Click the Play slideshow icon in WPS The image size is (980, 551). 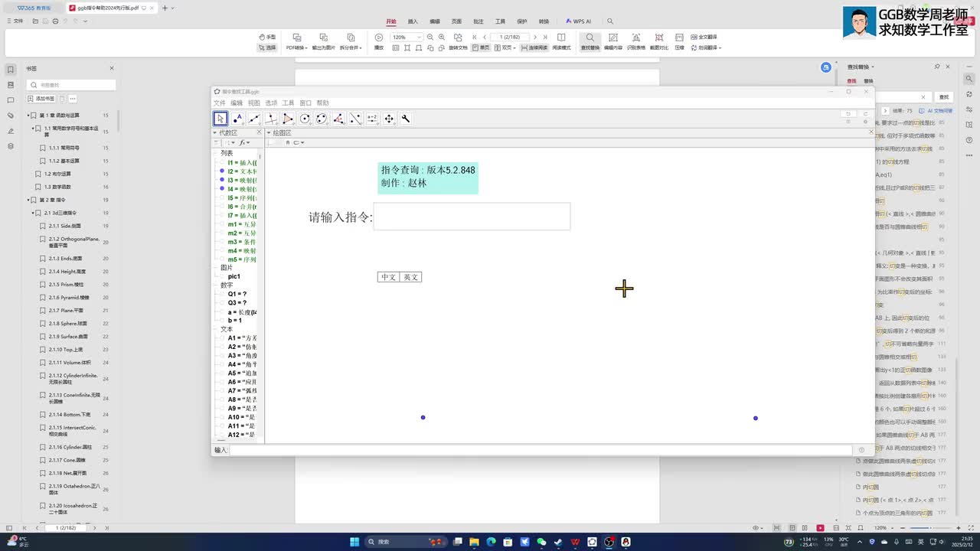379,37
